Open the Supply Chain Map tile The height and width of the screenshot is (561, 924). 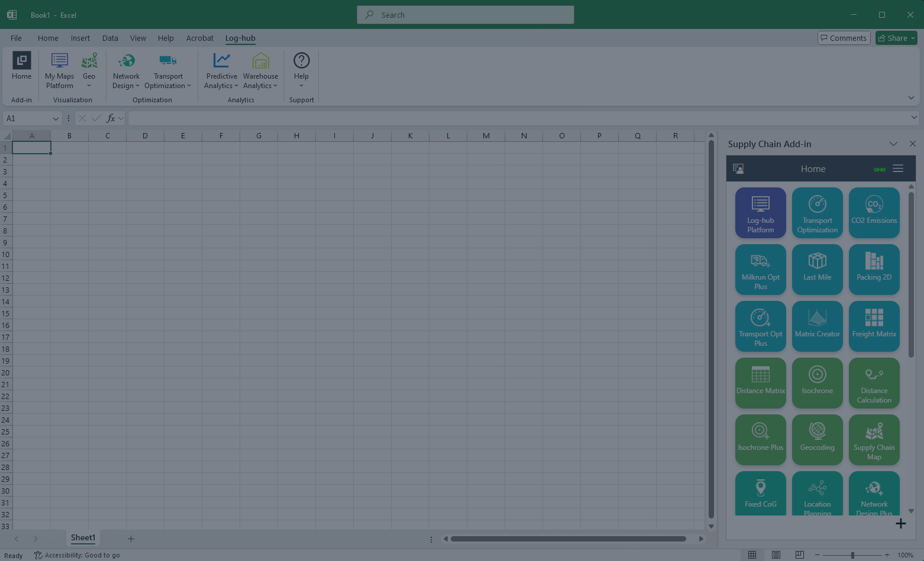[x=874, y=440]
